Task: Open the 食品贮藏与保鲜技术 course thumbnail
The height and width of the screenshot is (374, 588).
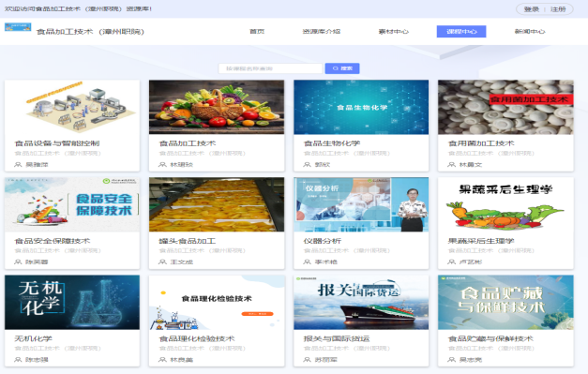Action: (505, 303)
